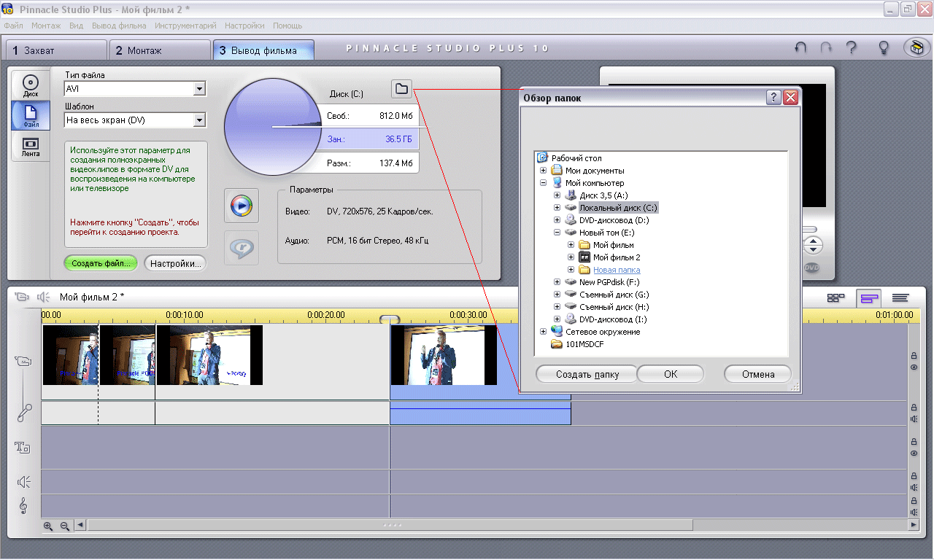The height and width of the screenshot is (560, 934).
Task: Confirm the folder dialog with OK
Action: click(x=671, y=374)
